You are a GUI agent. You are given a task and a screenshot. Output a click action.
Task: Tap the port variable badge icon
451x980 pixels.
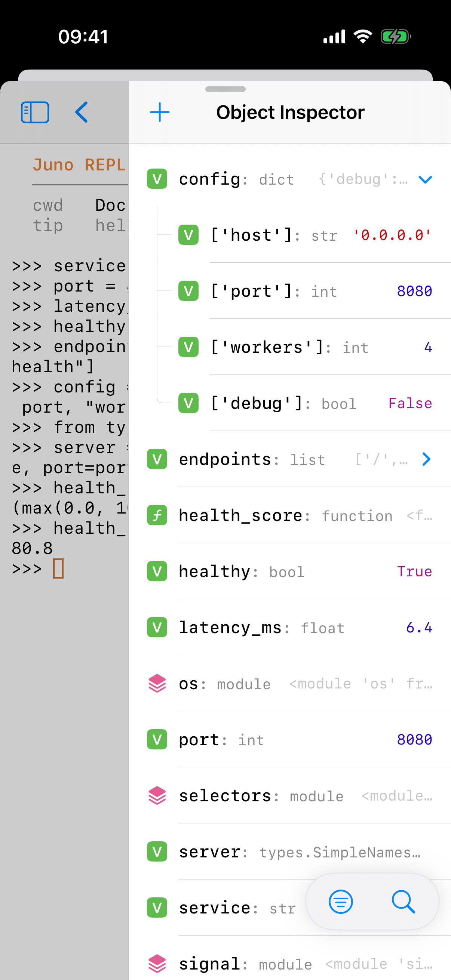(157, 739)
